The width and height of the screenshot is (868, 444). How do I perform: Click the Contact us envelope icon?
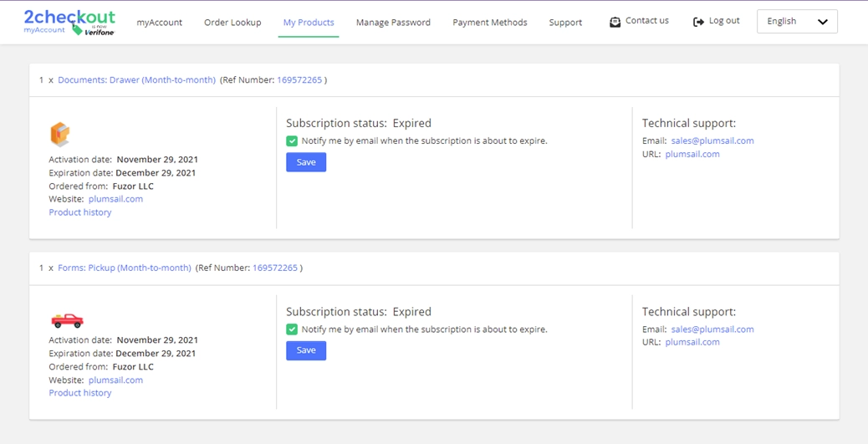click(615, 22)
